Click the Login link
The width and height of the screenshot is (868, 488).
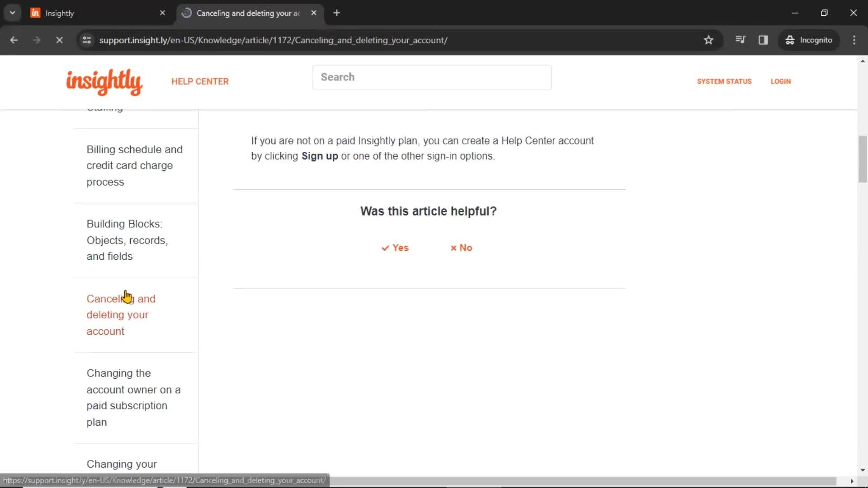pyautogui.click(x=781, y=81)
